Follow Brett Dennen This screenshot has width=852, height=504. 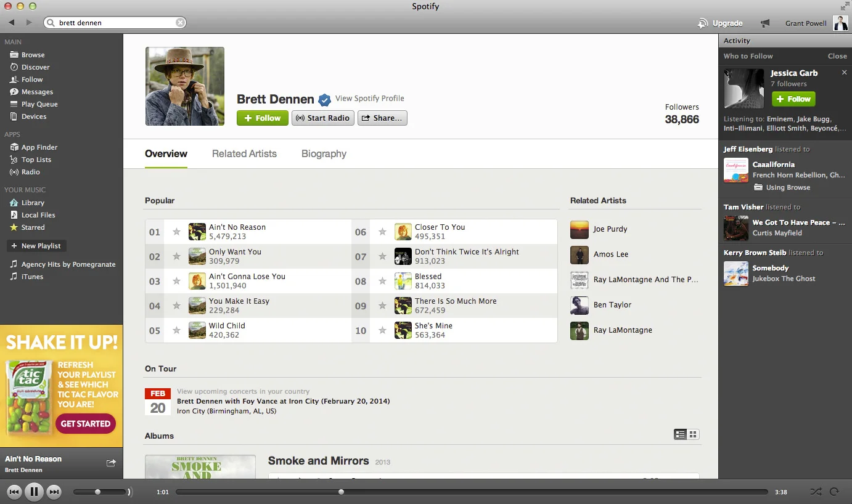pyautogui.click(x=263, y=118)
